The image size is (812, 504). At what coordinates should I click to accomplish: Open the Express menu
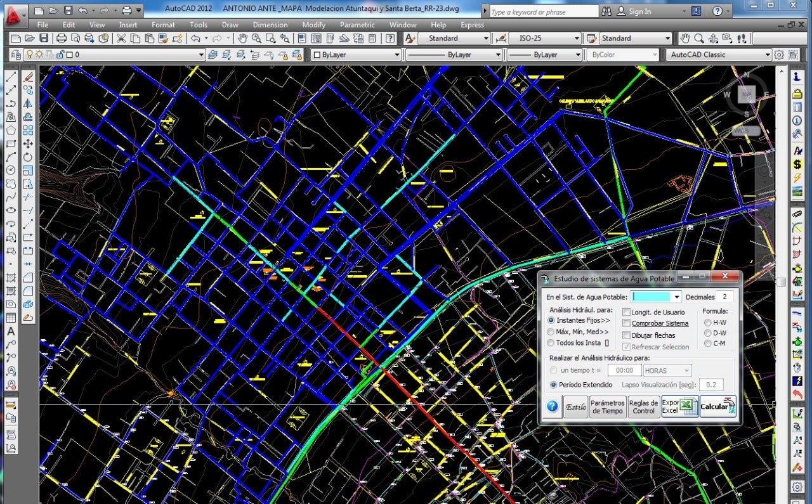coord(472,25)
